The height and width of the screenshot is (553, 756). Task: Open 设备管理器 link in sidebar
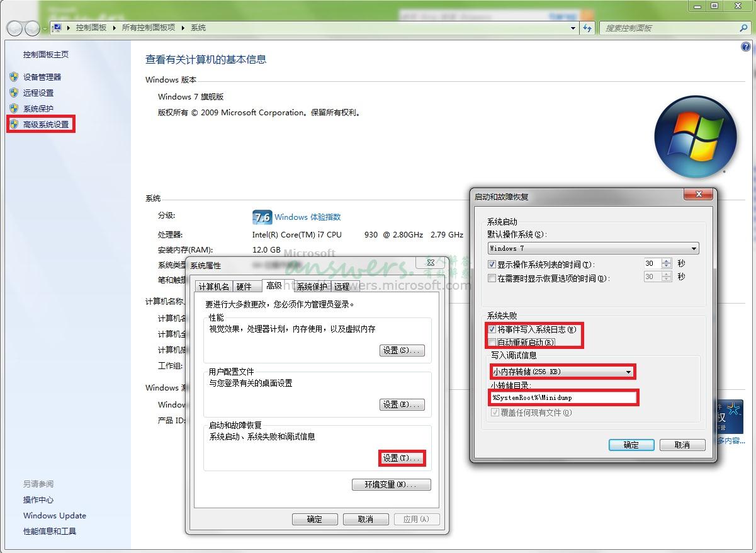pos(42,77)
